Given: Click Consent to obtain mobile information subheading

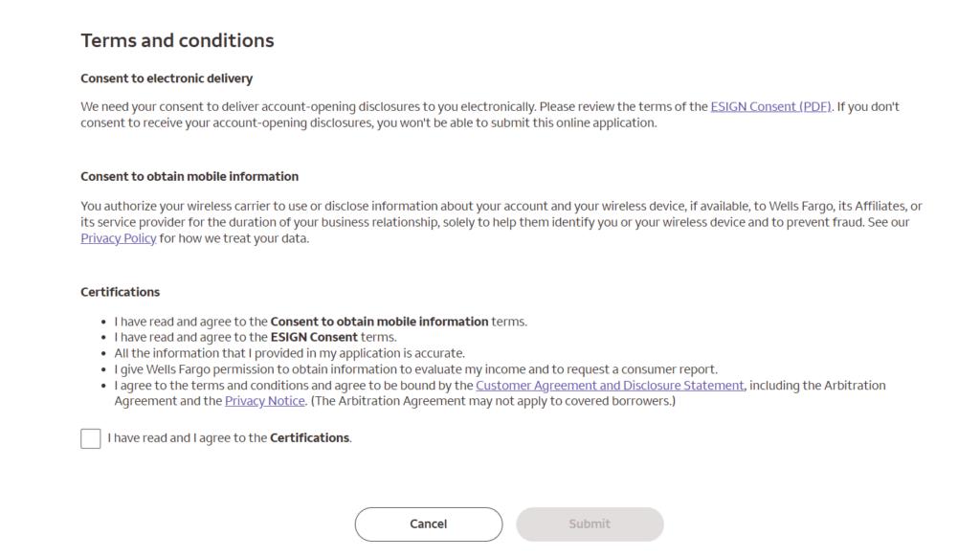Looking at the screenshot, I should [x=189, y=176].
